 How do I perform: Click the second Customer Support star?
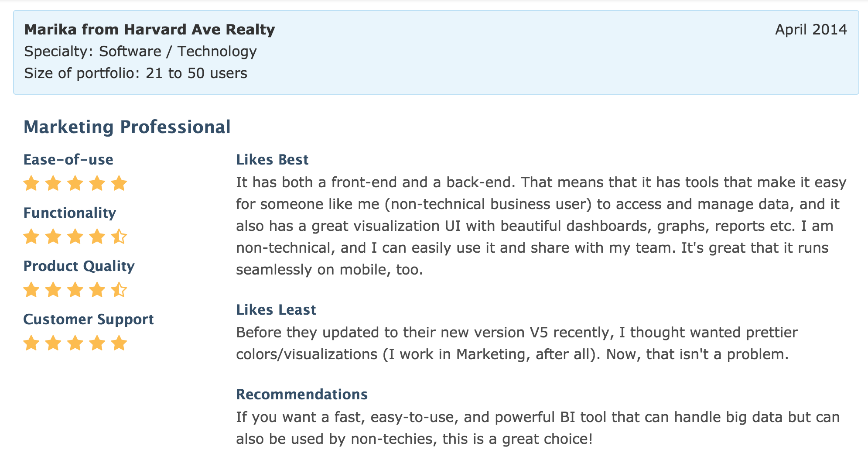(x=53, y=343)
